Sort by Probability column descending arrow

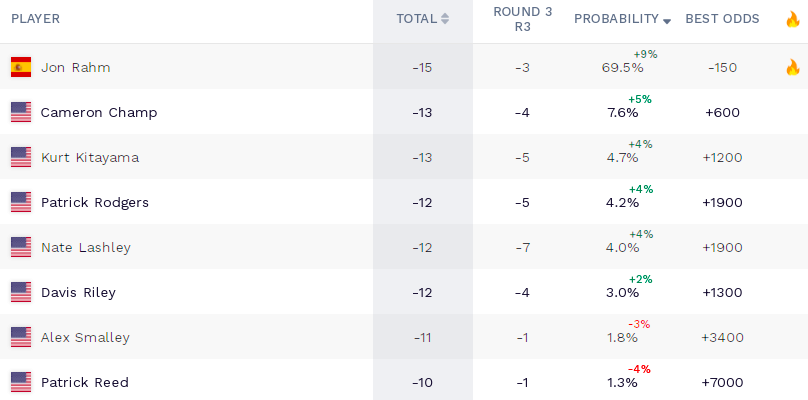pos(667,20)
